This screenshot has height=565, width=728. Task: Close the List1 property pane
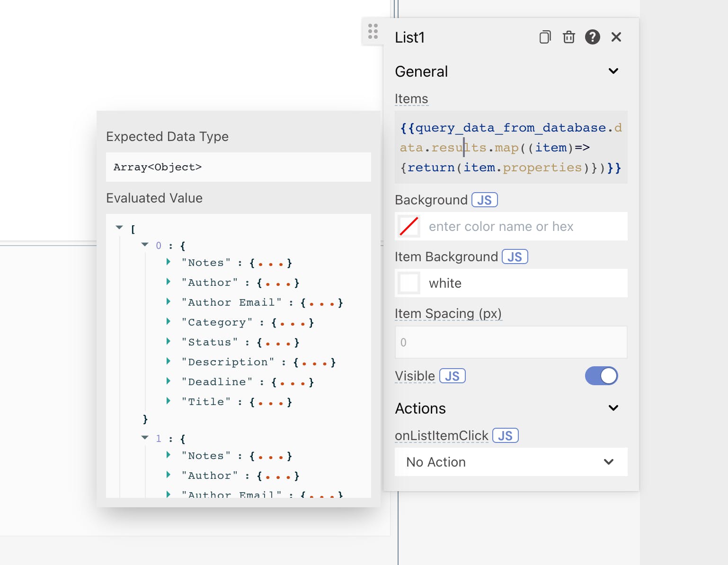pyautogui.click(x=616, y=37)
